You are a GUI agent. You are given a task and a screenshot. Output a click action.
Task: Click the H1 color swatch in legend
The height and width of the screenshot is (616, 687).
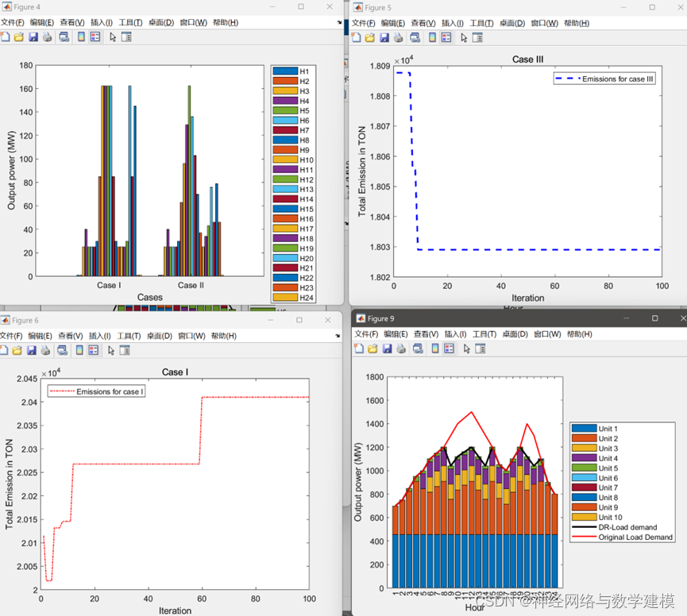point(284,71)
